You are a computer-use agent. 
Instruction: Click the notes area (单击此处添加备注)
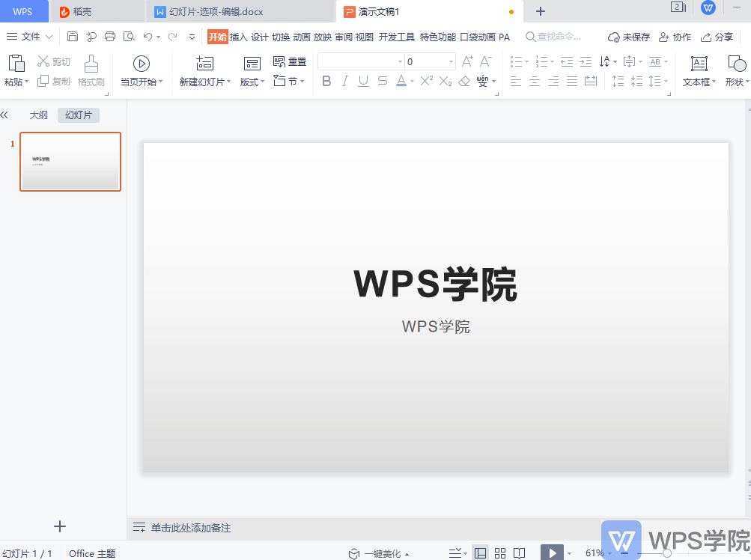pyautogui.click(x=191, y=528)
